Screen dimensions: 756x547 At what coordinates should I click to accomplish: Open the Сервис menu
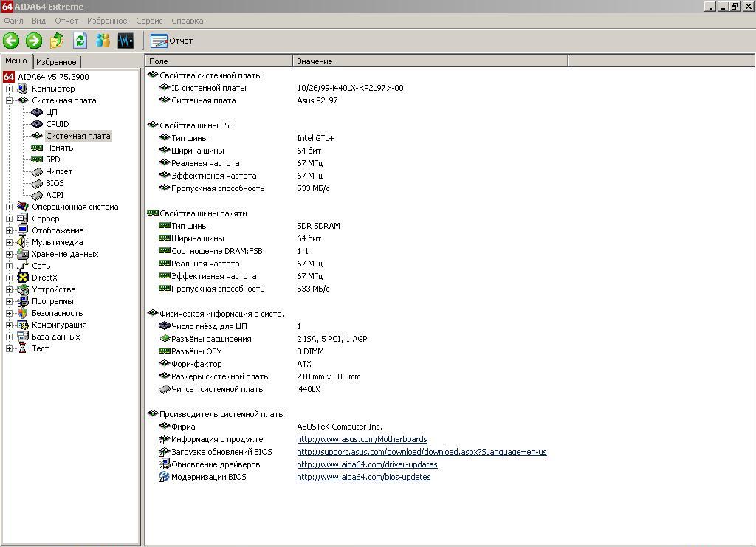click(x=149, y=21)
